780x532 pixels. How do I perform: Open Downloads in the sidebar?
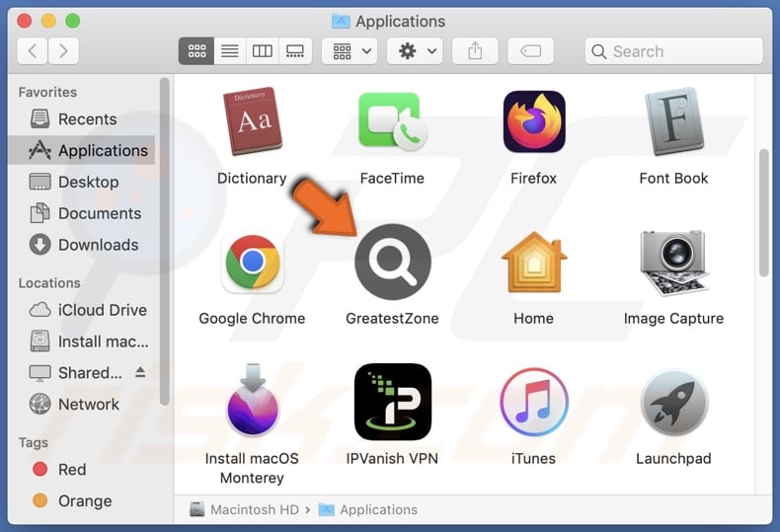pos(81,245)
